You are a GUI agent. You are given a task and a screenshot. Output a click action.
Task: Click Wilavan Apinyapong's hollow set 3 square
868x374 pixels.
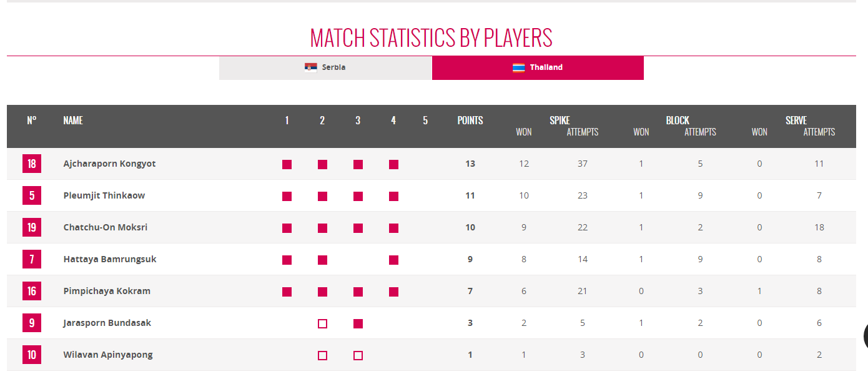click(358, 355)
